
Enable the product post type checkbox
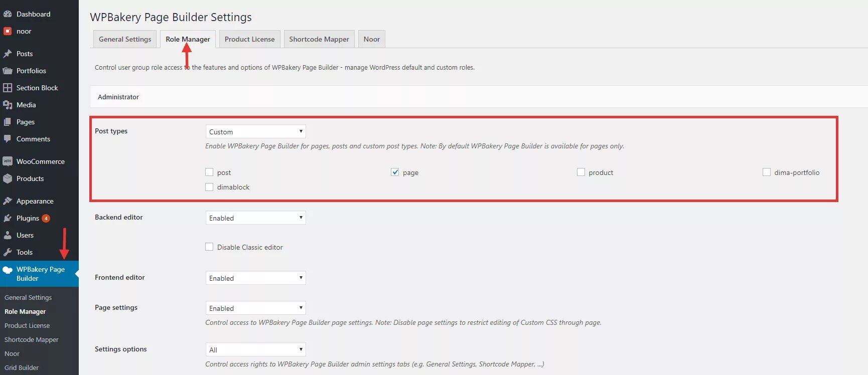pos(581,172)
